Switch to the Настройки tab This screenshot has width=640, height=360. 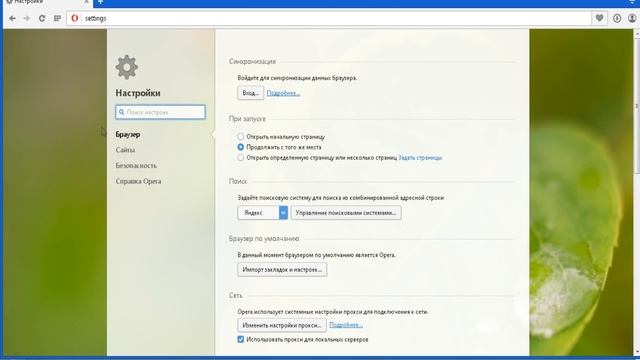click(46, 2)
